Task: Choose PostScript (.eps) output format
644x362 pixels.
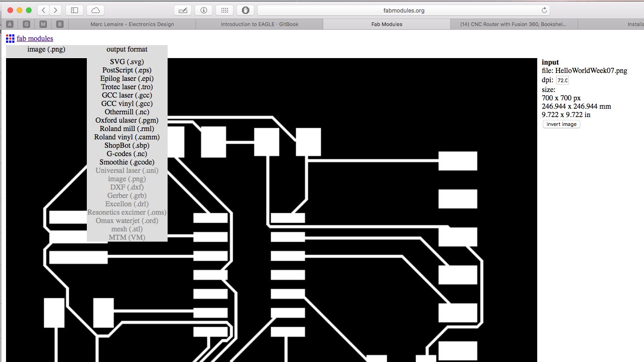Action: (x=127, y=70)
